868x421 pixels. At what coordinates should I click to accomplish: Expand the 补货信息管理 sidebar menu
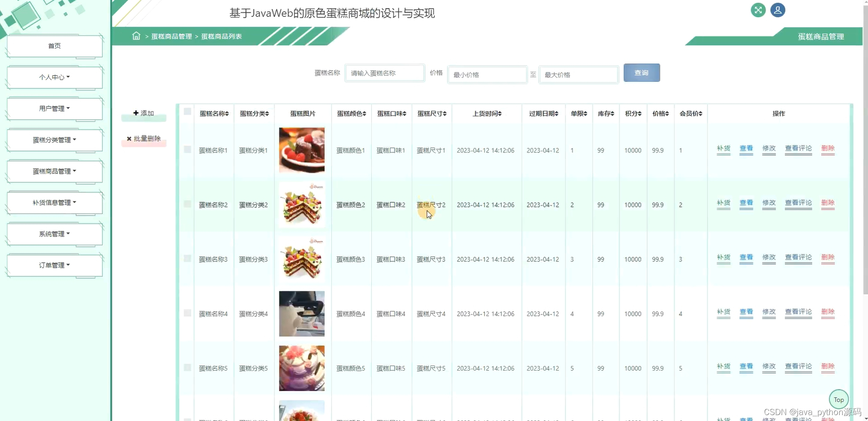(x=55, y=203)
